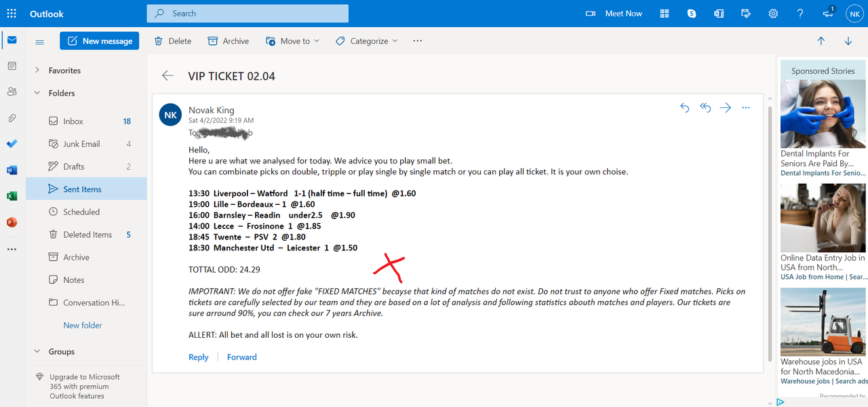Image resolution: width=868 pixels, height=407 pixels.
Task: Open the Notes folder
Action: coord(86,279)
